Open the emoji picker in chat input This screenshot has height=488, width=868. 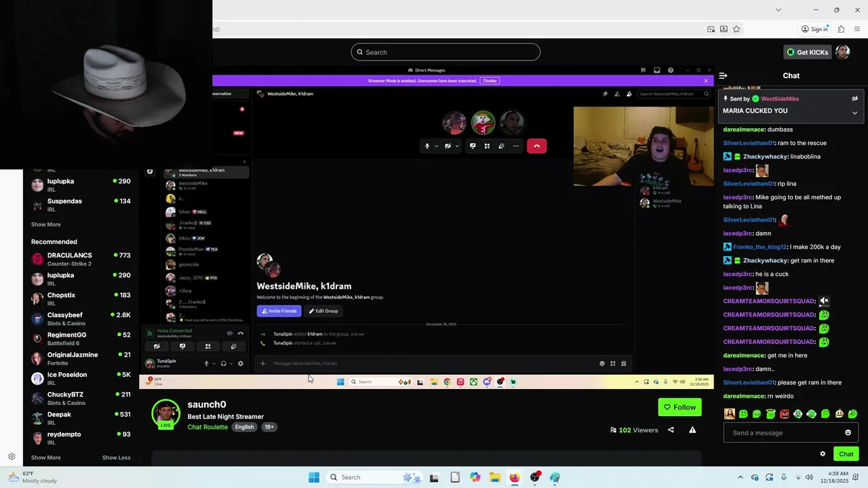(x=848, y=432)
